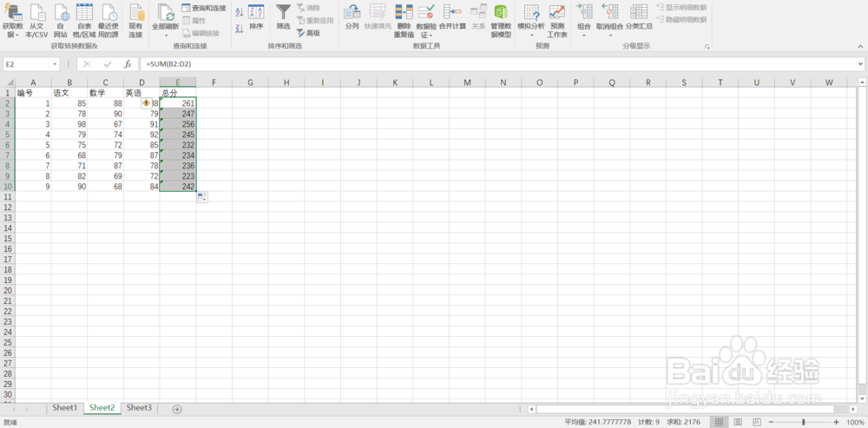This screenshot has height=428, width=868.
Task: Select cell E1 总分 header
Action: coord(178,93)
